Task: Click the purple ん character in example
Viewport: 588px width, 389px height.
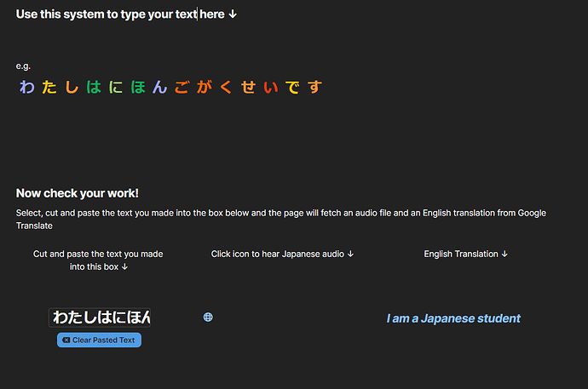Action: pos(160,87)
